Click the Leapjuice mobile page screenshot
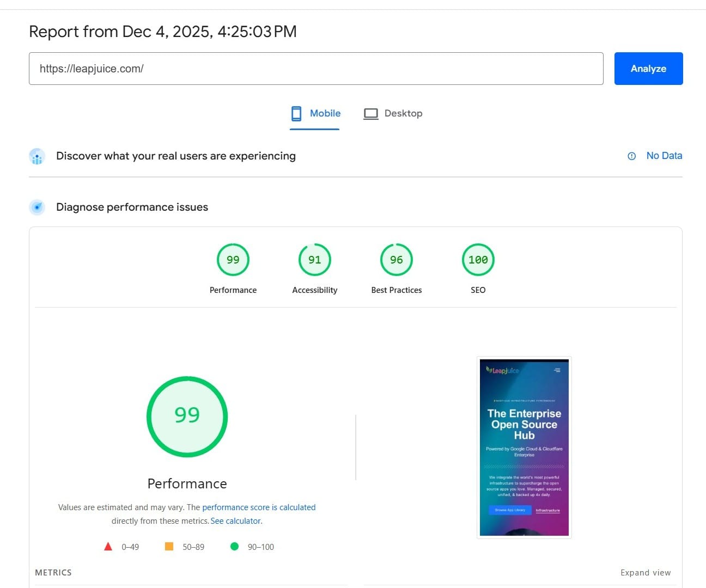This screenshot has width=706, height=588. click(524, 446)
